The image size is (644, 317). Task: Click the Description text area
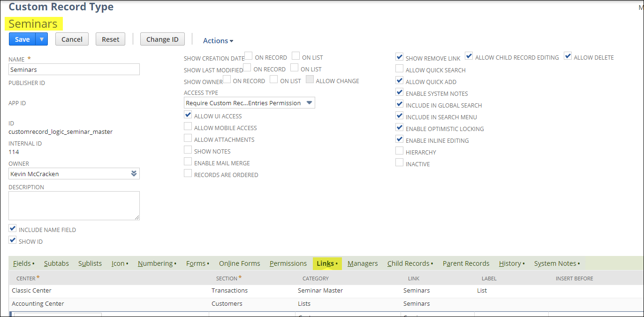click(74, 205)
